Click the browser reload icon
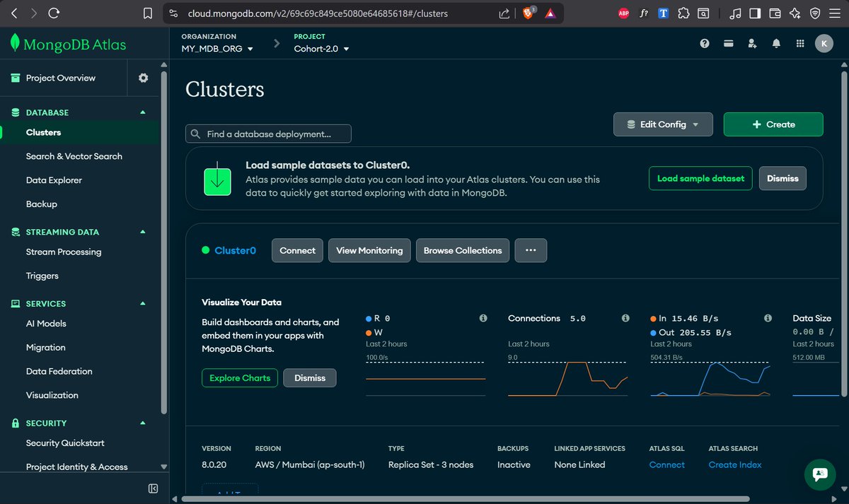Screen dimensions: 849x504 click(x=55, y=13)
